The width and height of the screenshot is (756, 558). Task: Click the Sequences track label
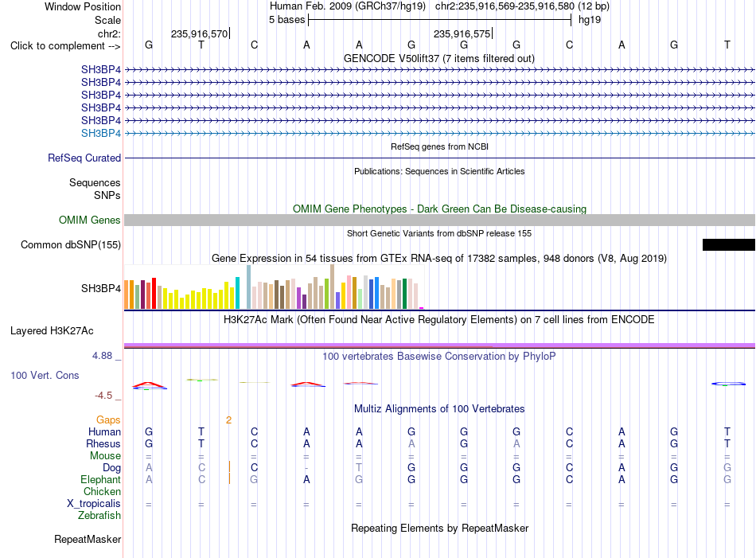[x=95, y=183]
